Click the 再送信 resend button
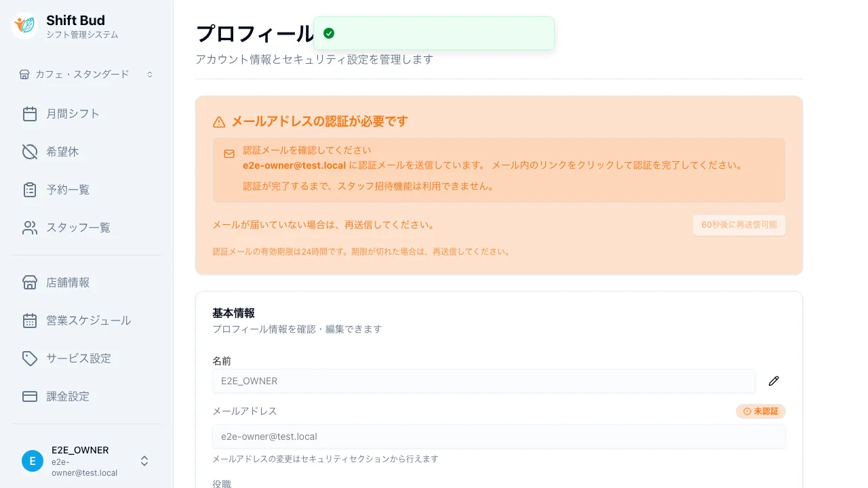 click(738, 225)
